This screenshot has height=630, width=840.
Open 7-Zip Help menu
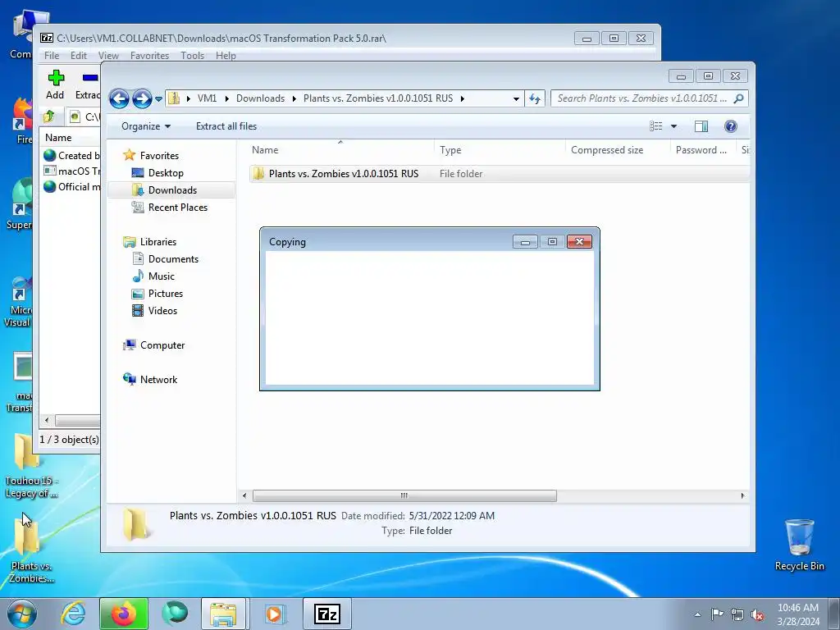coord(226,56)
